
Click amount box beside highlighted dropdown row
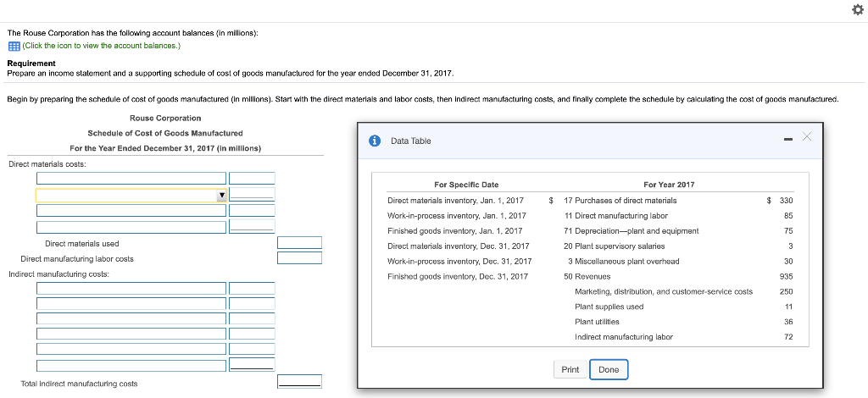(x=253, y=195)
